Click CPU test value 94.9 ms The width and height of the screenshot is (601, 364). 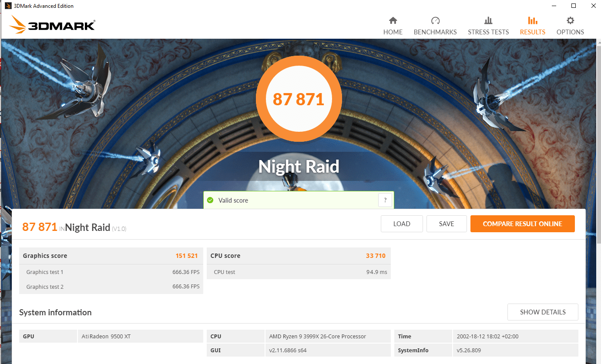tap(376, 272)
